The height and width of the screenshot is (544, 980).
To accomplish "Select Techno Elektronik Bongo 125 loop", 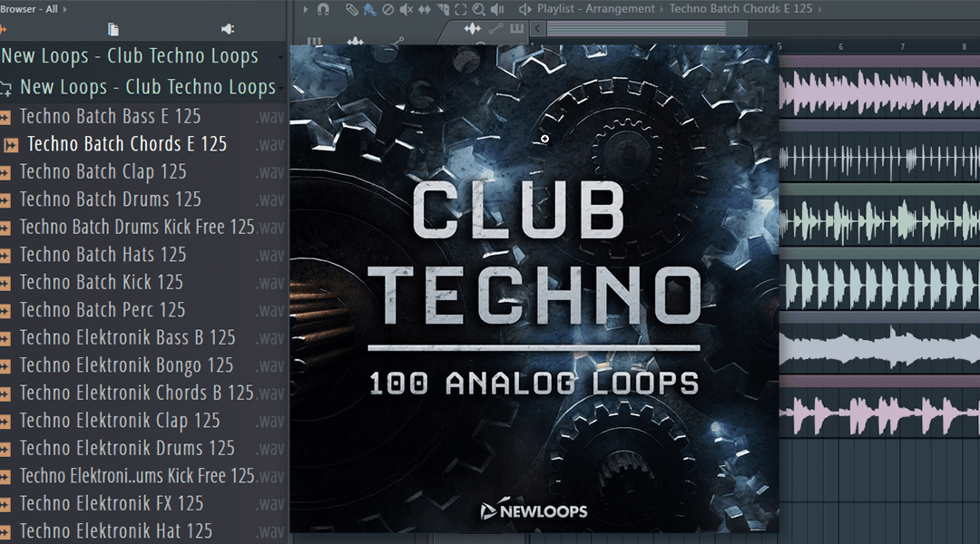I will pyautogui.click(x=126, y=365).
